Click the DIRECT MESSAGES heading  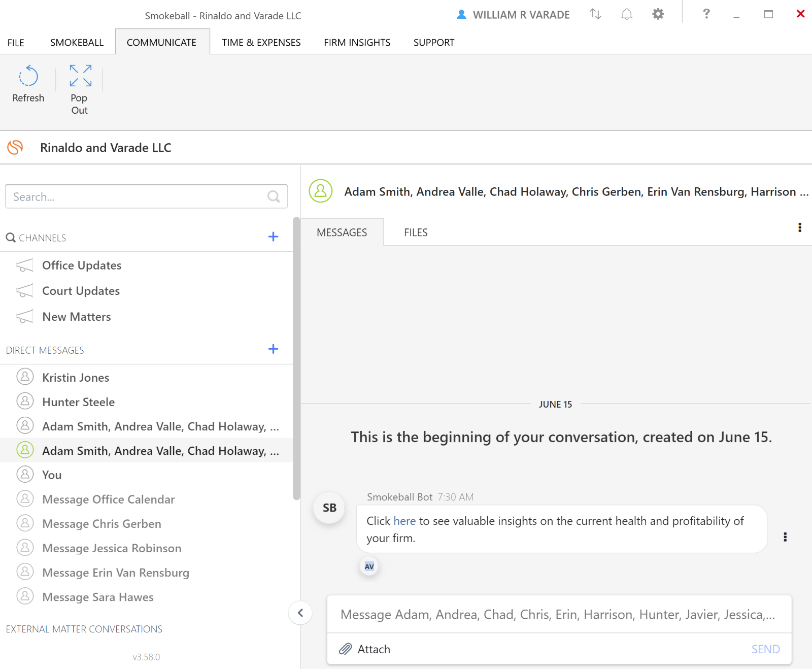tap(45, 350)
